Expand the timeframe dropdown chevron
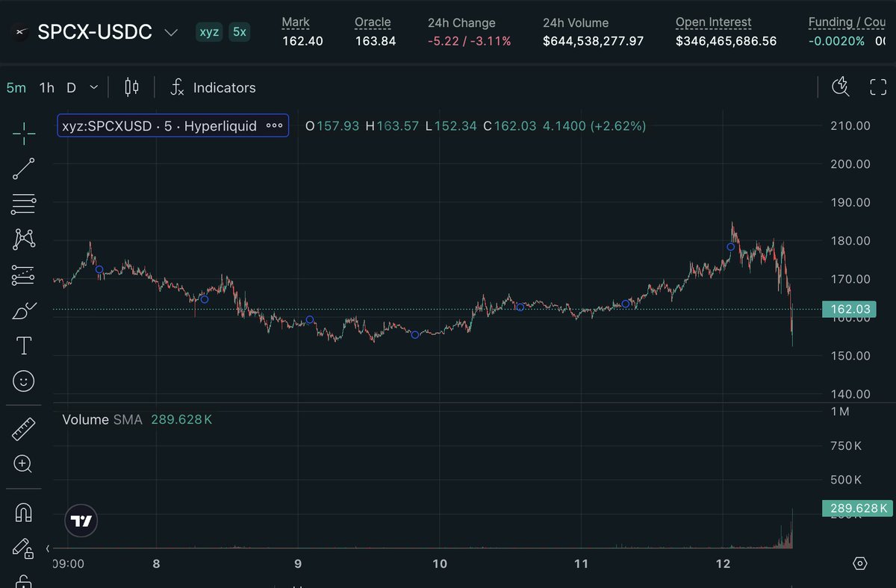 (94, 87)
